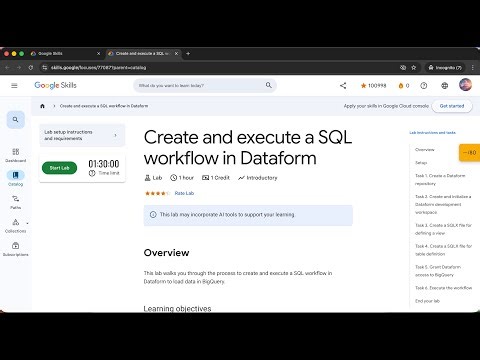The height and width of the screenshot is (360, 480).
Task: Click the Lab instructions and tasks heading
Action: (x=432, y=132)
